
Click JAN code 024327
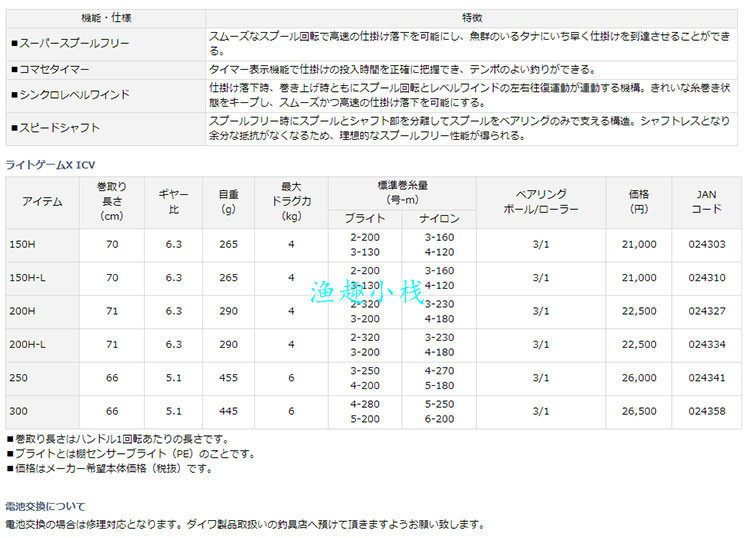point(707,312)
